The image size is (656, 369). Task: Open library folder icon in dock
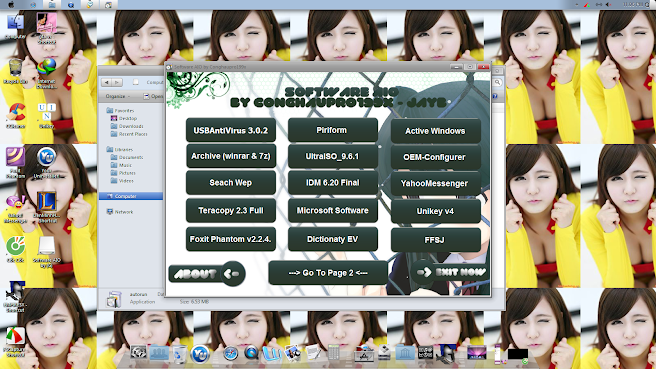[405, 354]
